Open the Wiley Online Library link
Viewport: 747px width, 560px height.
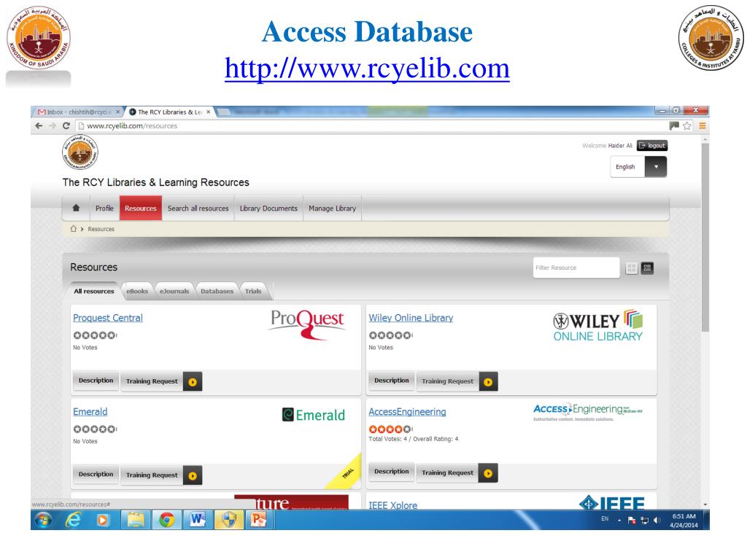(411, 318)
